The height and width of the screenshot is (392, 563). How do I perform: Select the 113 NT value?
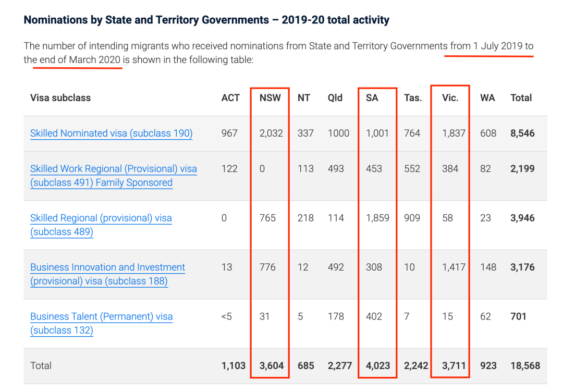tap(305, 169)
